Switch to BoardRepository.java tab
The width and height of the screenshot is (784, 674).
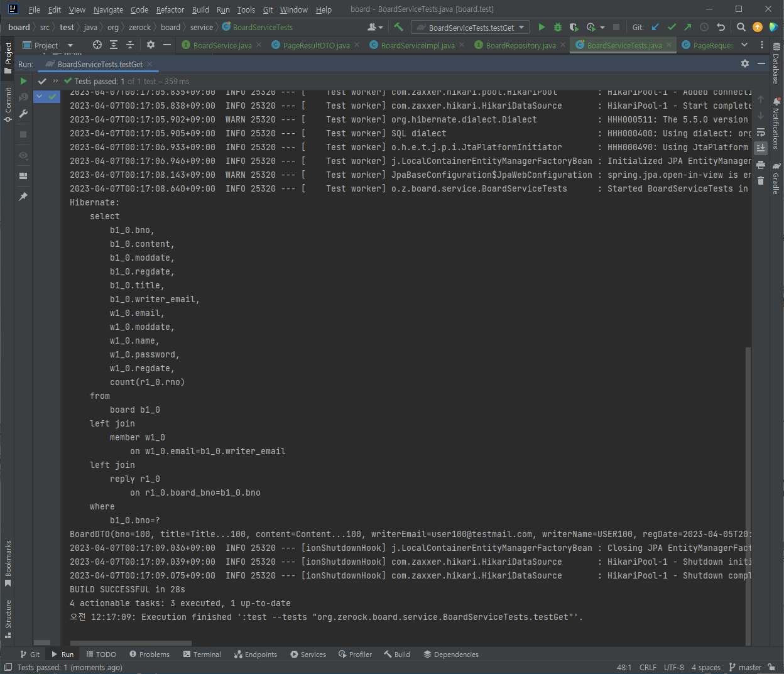click(x=520, y=45)
